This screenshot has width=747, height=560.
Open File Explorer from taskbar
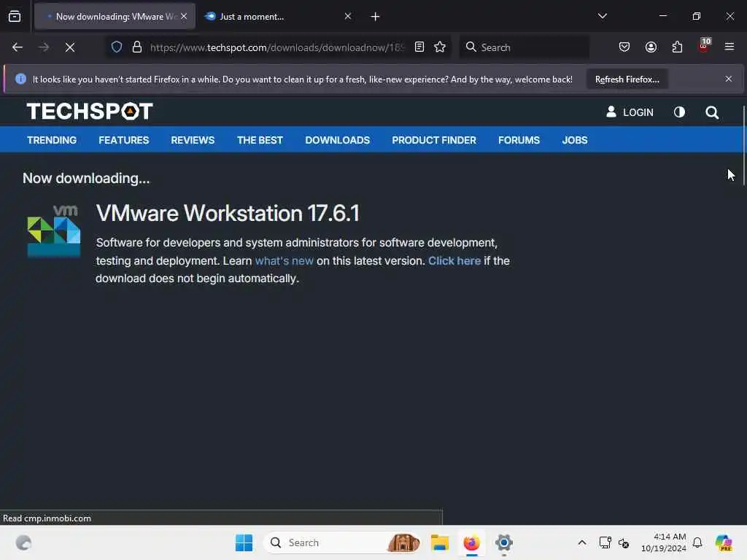point(440,542)
